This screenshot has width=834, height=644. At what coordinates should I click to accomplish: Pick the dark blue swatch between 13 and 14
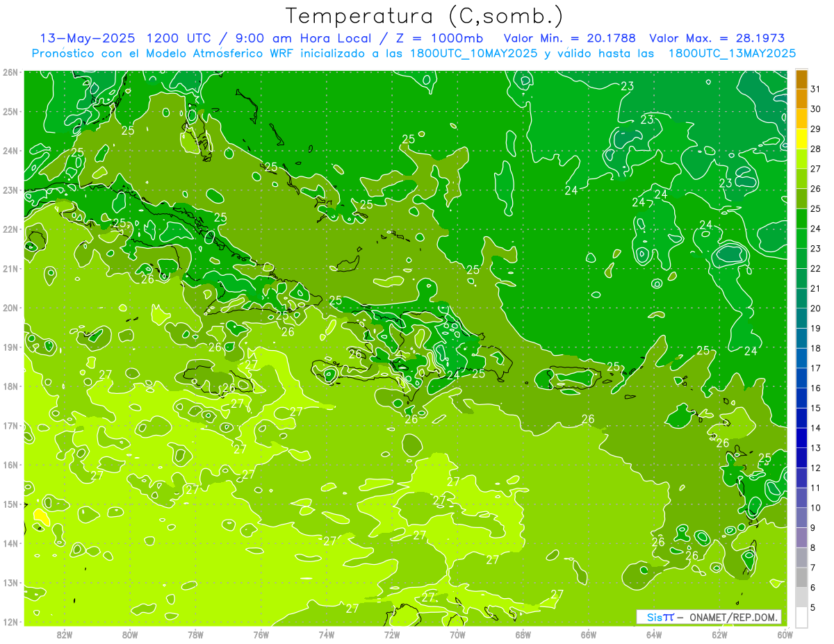click(x=801, y=438)
